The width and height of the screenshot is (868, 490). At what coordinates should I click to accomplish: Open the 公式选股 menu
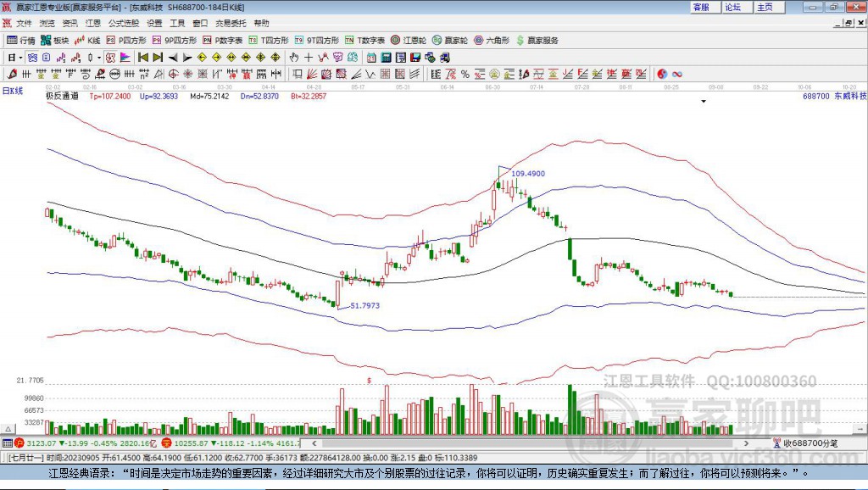(x=124, y=23)
